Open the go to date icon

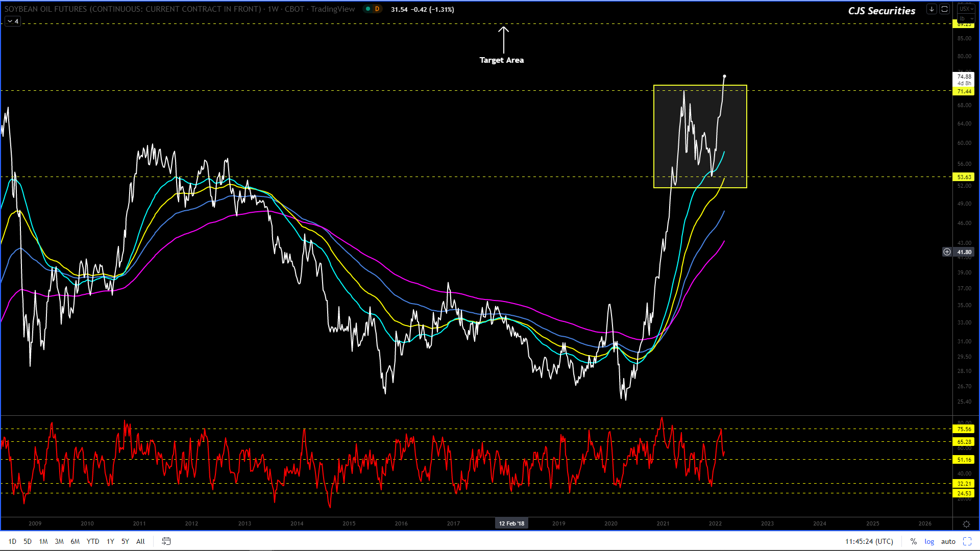click(x=166, y=541)
